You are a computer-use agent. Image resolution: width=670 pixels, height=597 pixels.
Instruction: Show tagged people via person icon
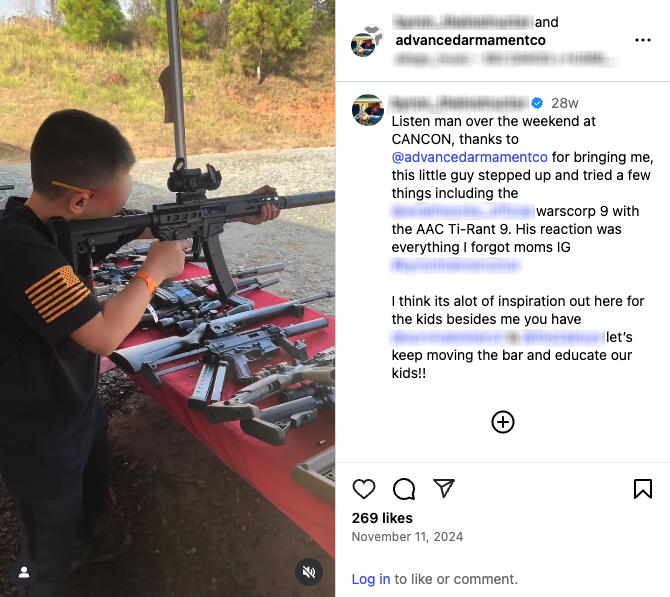pyautogui.click(x=24, y=572)
